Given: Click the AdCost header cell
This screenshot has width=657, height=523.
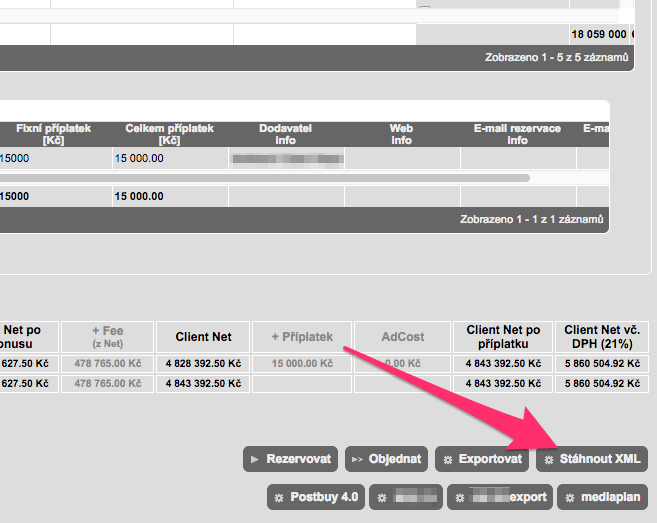Looking at the screenshot, I should 403,337.
